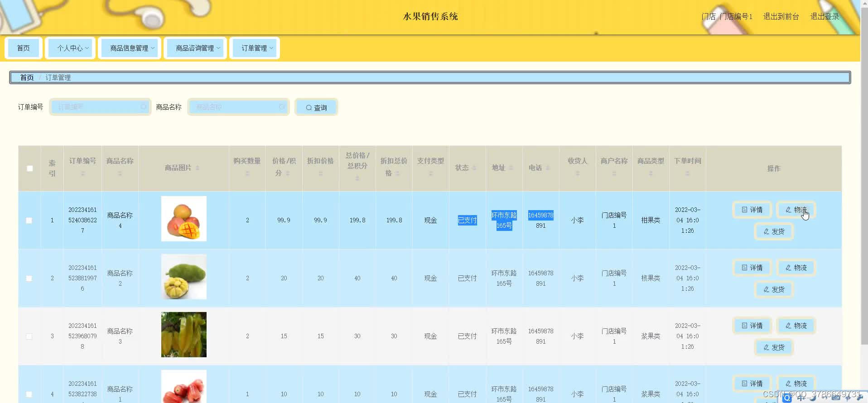The height and width of the screenshot is (403, 868).
Task: Click 发货 for order row 2
Action: coord(774,289)
